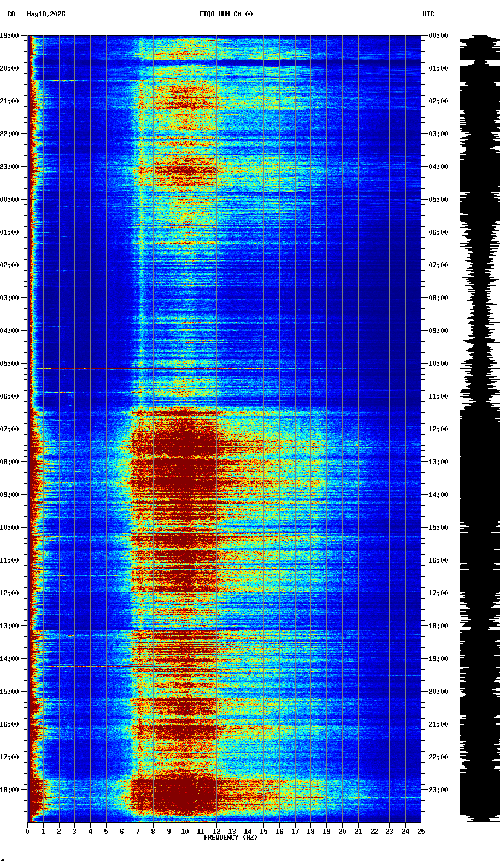
Task: Click the black seismogram amplitude trace
Action: (480, 429)
